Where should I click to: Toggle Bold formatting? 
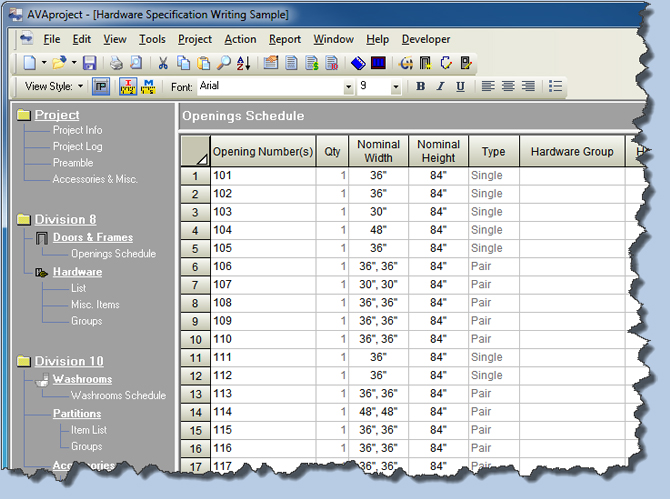(x=421, y=87)
